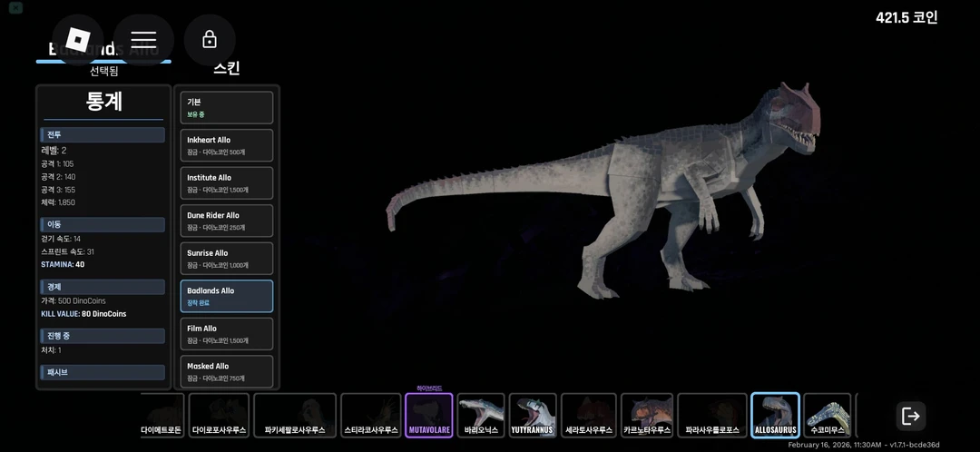Click the equipped Badlands Allo skin

227,296
